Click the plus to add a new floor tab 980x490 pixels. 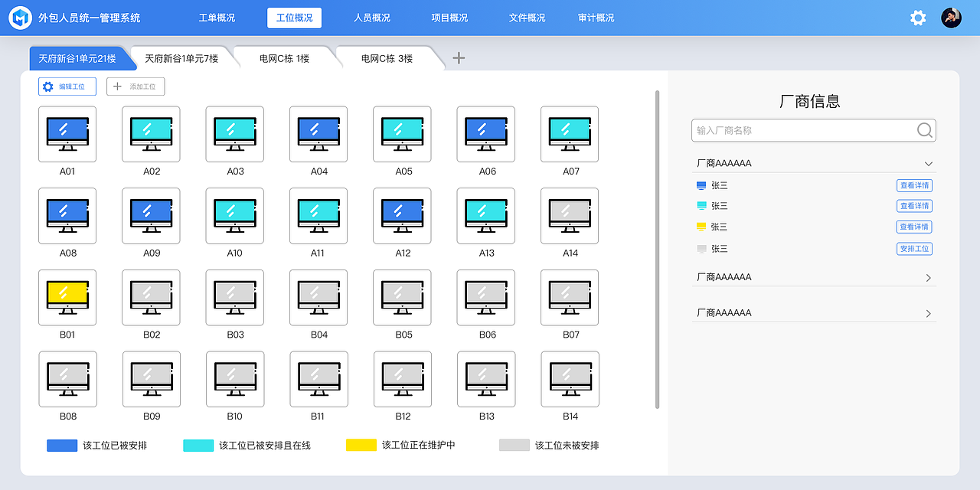[458, 57]
